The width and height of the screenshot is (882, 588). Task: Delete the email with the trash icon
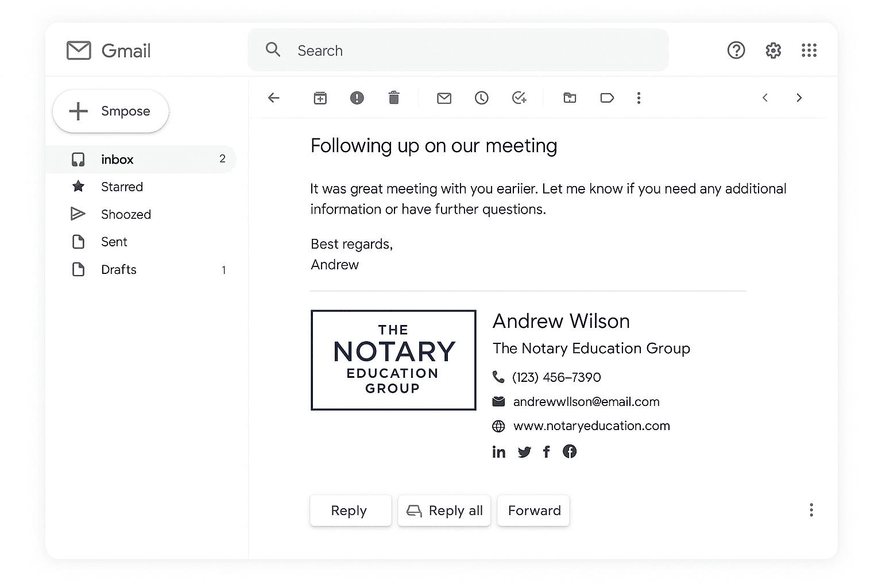[394, 98]
